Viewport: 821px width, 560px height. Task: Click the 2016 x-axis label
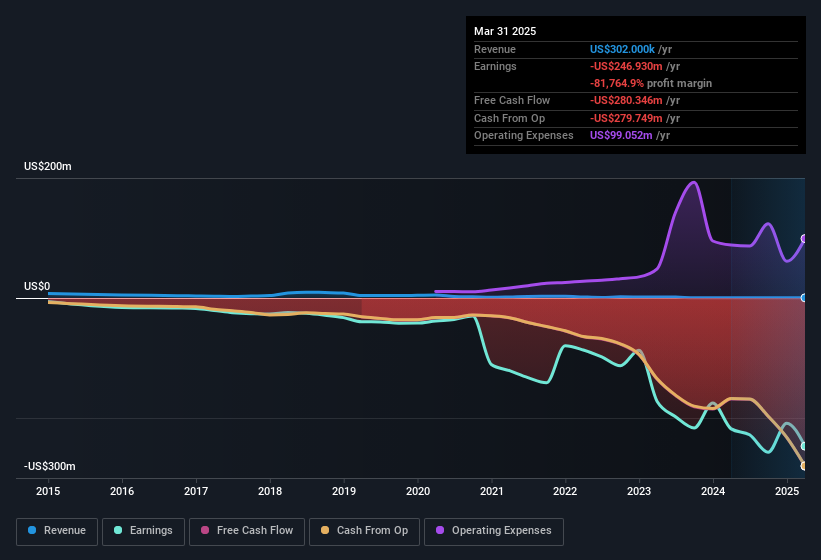pyautogui.click(x=122, y=491)
